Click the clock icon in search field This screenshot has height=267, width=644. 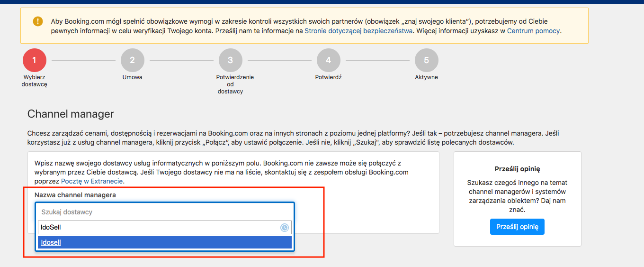point(285,228)
